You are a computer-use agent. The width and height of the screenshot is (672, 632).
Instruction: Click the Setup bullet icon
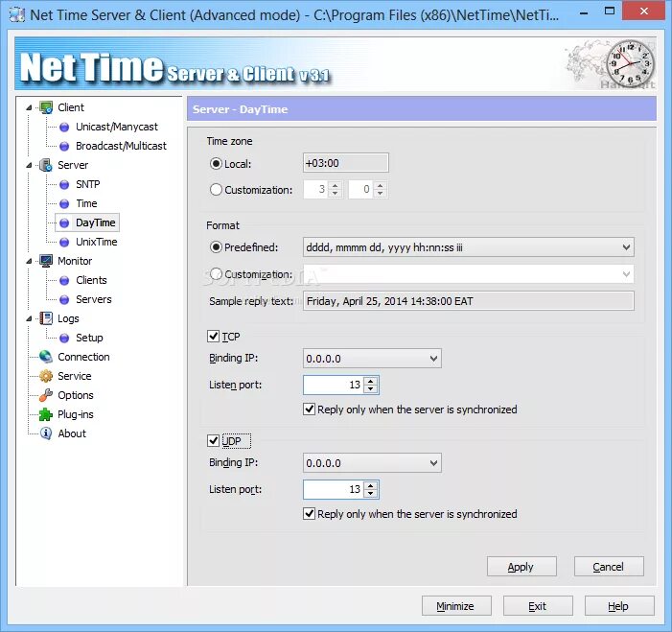(x=64, y=338)
